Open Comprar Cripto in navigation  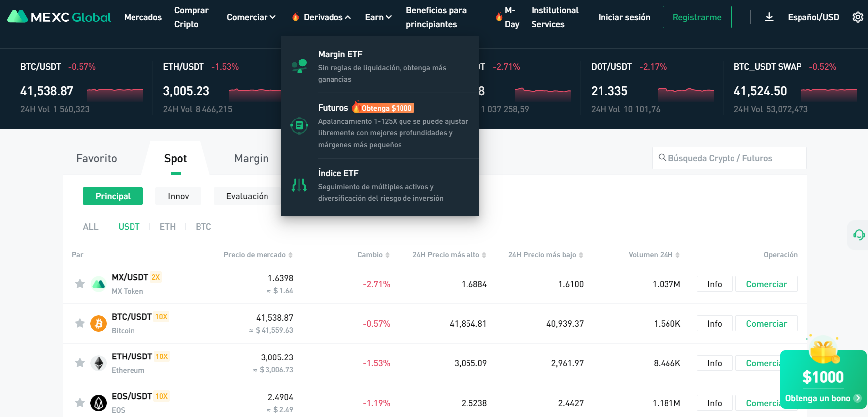(192, 17)
